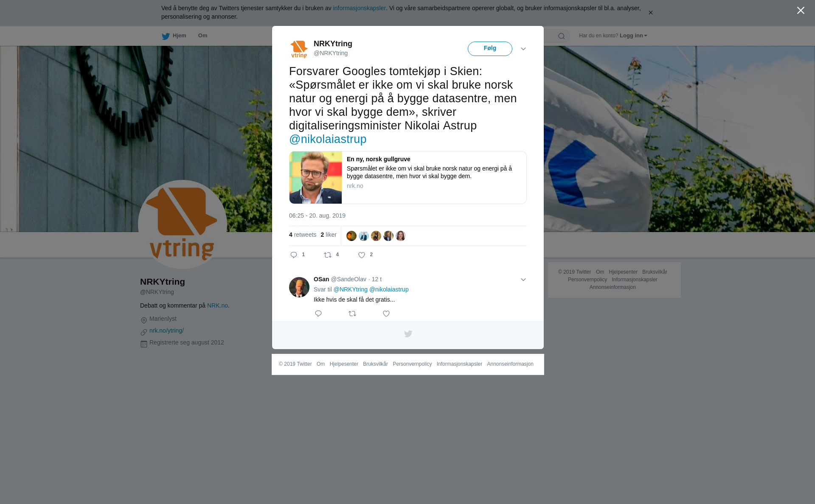
Task: Open the @nikolaiastrup mention link
Action: click(328, 139)
